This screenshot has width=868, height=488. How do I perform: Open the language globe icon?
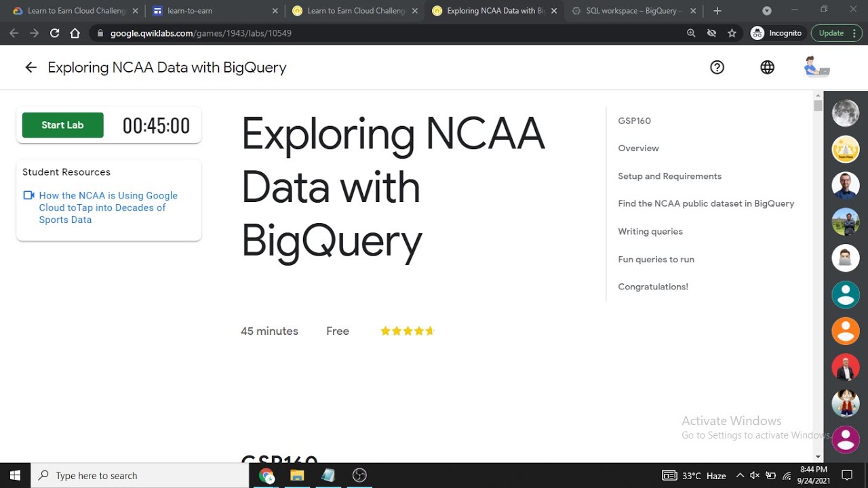point(767,67)
